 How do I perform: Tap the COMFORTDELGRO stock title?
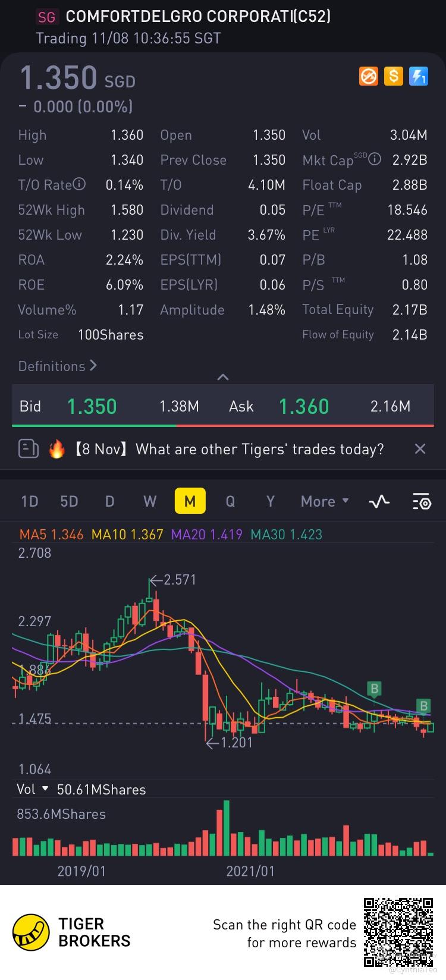point(198,17)
